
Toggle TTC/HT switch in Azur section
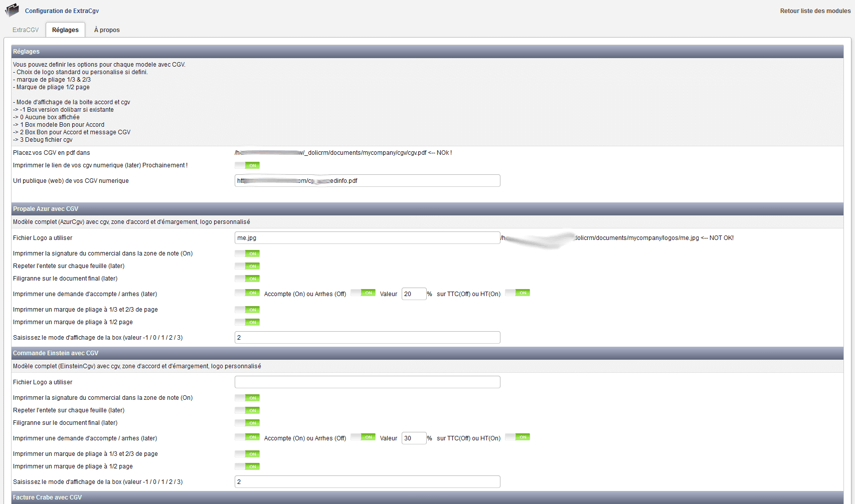click(517, 292)
